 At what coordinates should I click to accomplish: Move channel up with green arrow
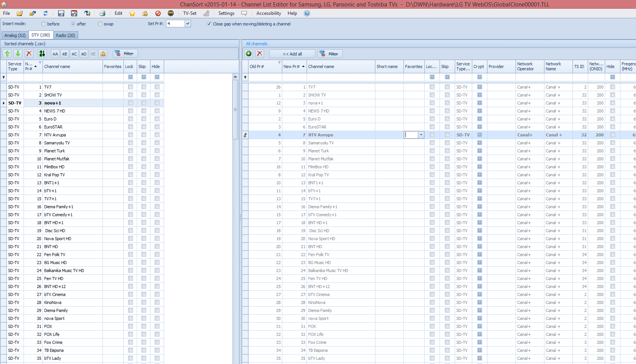tap(7, 54)
